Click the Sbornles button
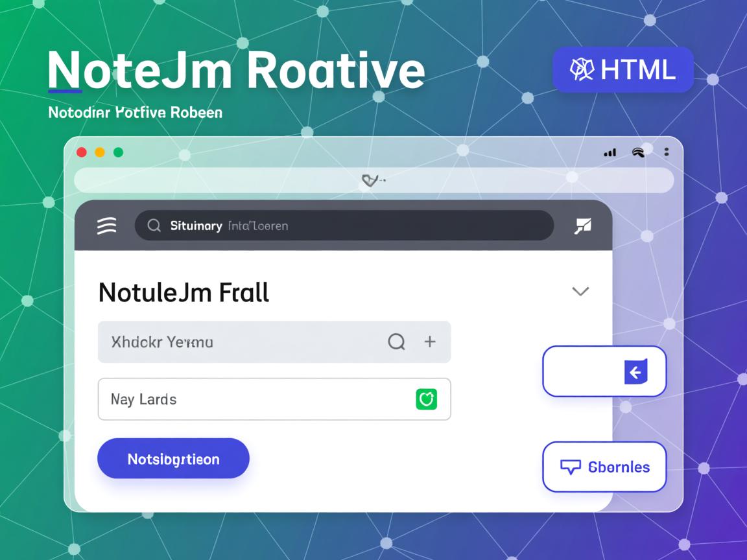Image resolution: width=747 pixels, height=560 pixels. [x=604, y=467]
